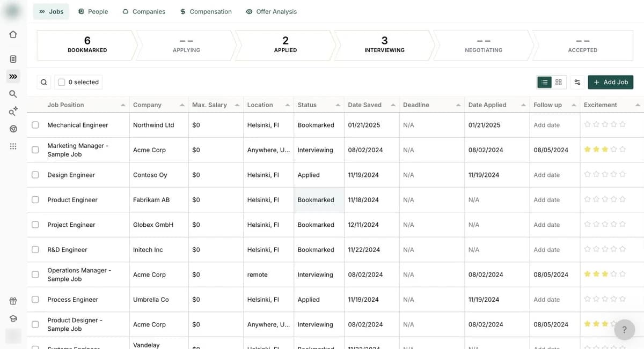Open the Jobs tab

coord(51,11)
